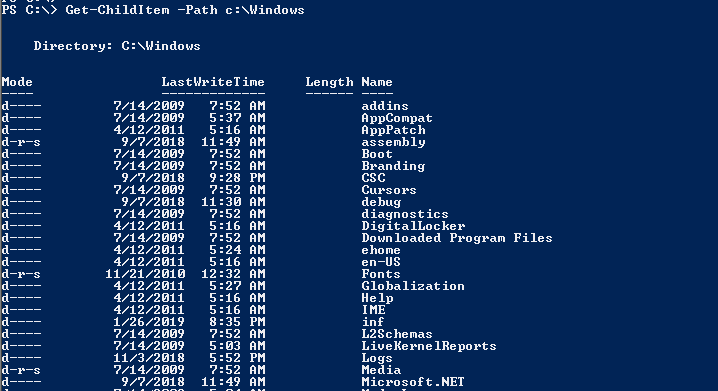Select the CSC folder name
Screen dimensions: 718x391
[373, 178]
